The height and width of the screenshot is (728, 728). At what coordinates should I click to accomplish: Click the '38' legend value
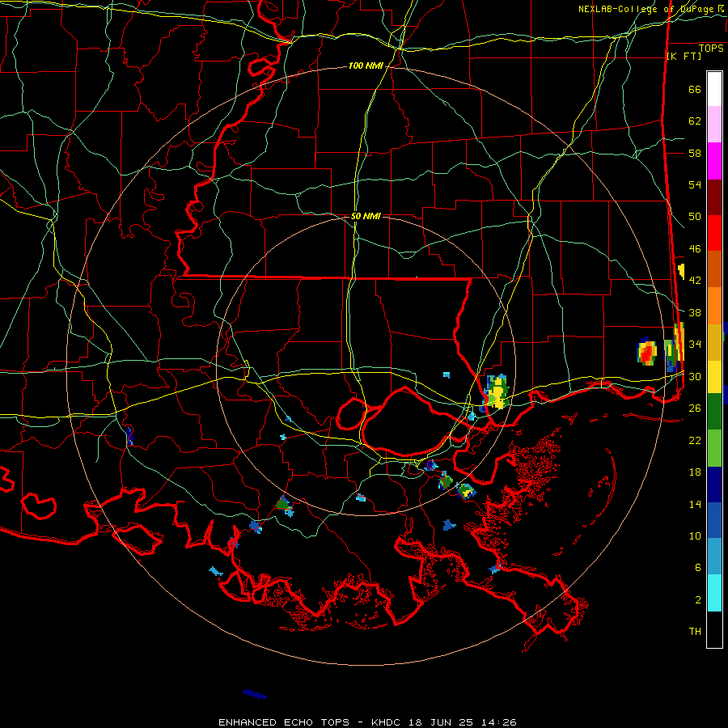coord(695,312)
